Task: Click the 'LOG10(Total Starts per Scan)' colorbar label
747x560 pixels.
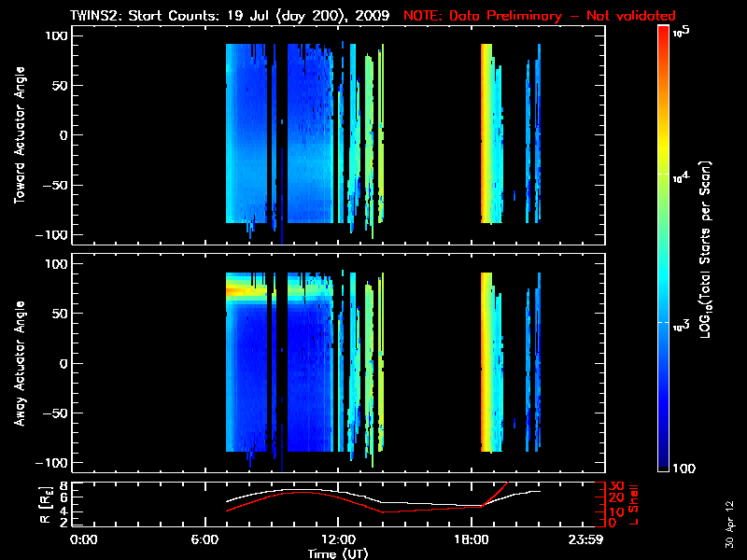Action: click(710, 250)
